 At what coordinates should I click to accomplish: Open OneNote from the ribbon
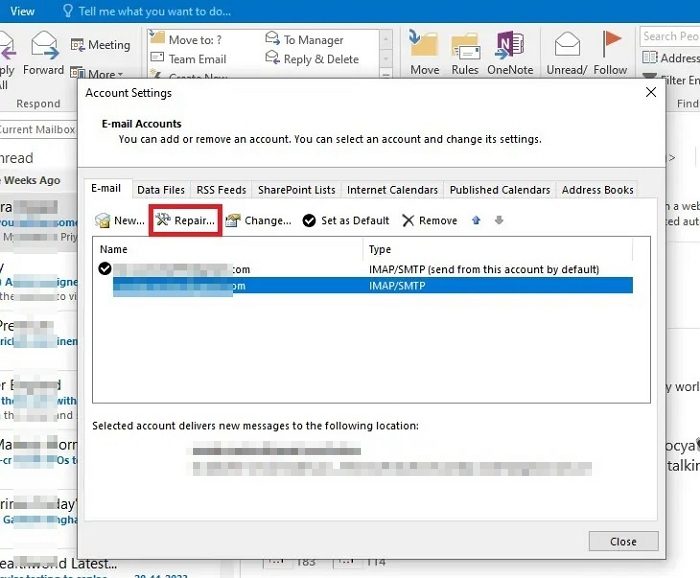[x=510, y=52]
